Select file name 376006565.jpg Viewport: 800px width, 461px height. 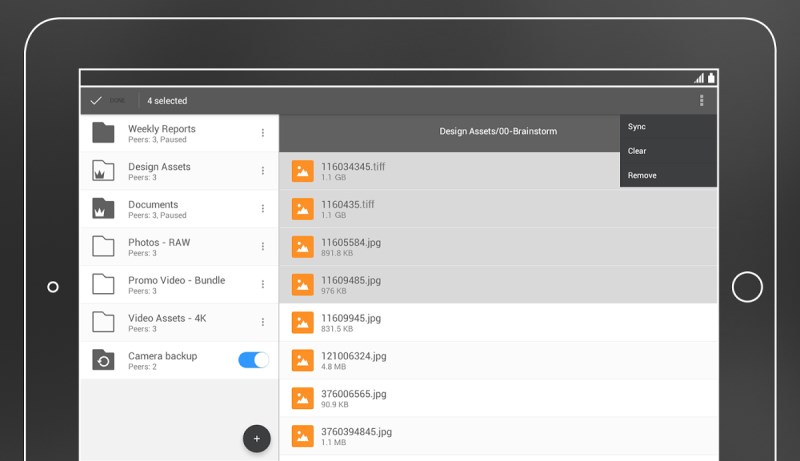(x=354, y=394)
